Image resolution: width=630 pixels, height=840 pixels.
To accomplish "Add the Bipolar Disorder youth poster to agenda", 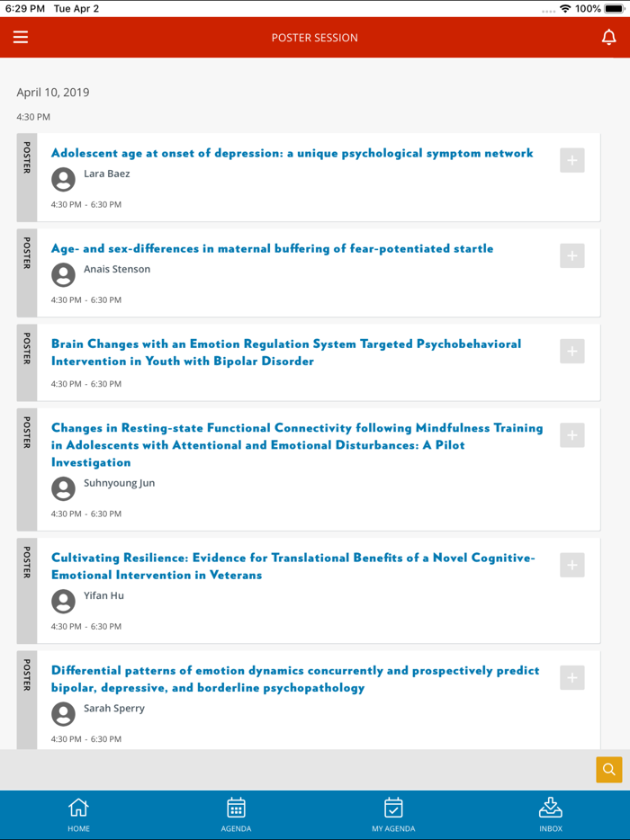I will [x=571, y=351].
